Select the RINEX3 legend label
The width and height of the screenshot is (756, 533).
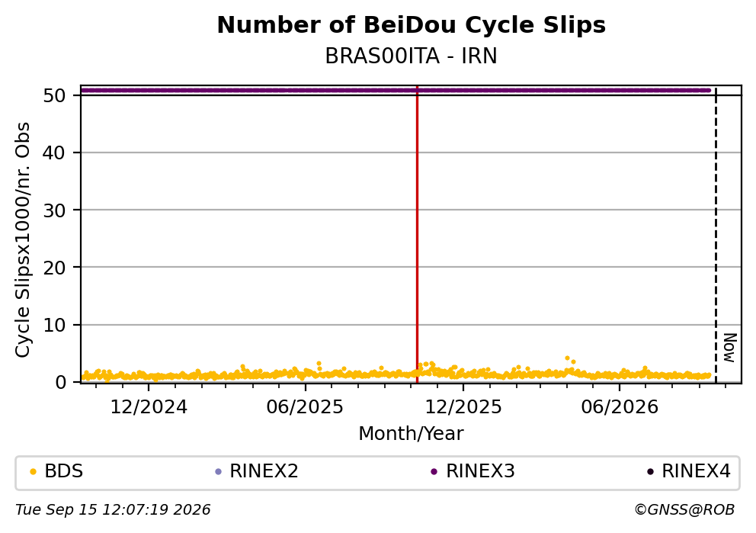click(x=480, y=471)
